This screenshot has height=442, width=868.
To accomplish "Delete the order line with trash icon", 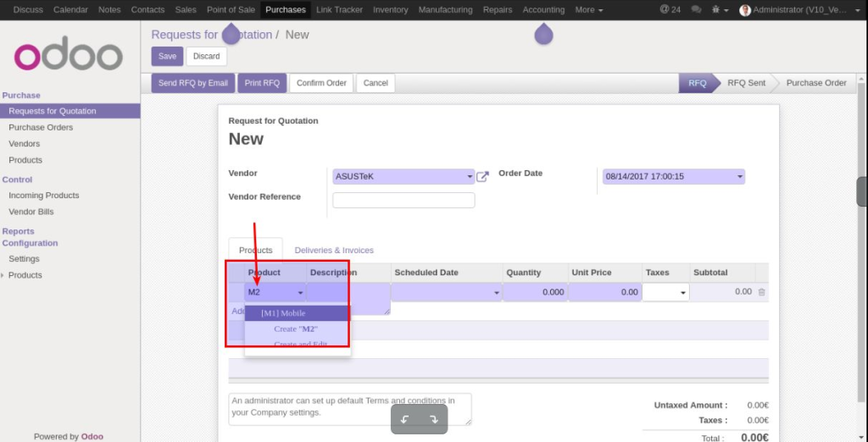I will 761,292.
